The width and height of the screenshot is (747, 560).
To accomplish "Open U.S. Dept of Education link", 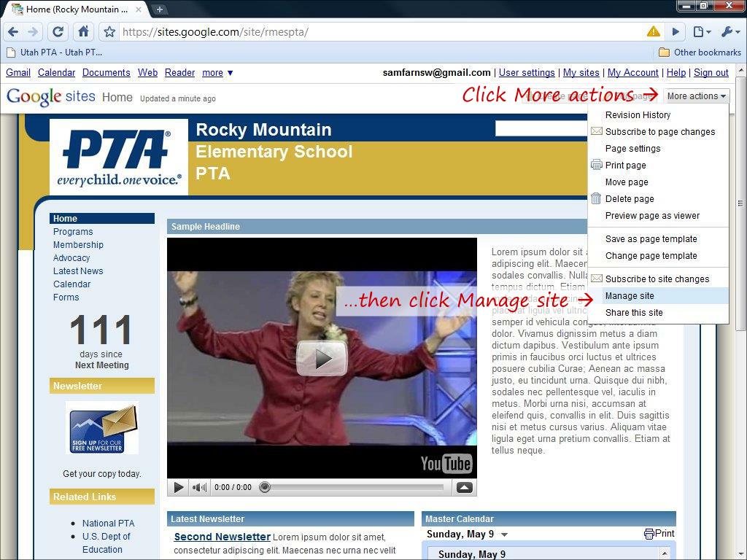I will (106, 542).
